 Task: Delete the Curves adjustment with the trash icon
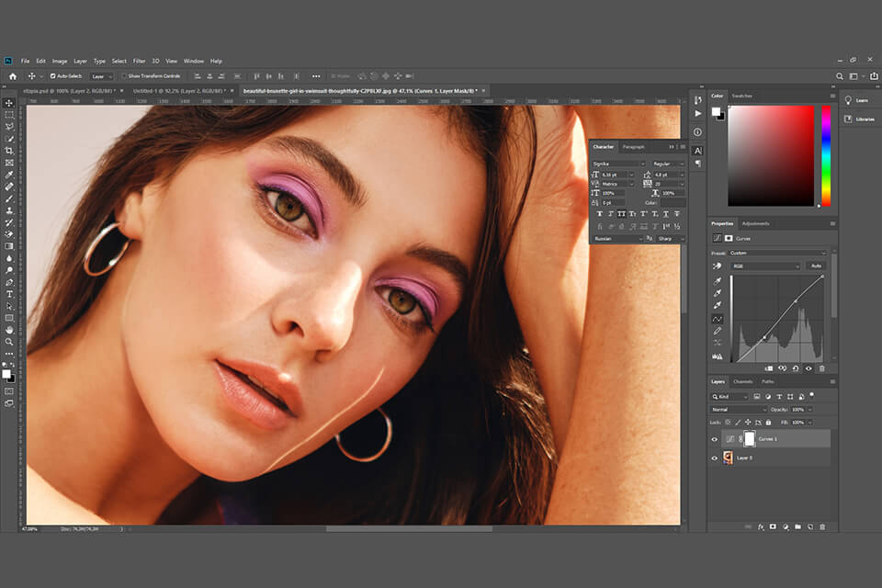(x=822, y=526)
